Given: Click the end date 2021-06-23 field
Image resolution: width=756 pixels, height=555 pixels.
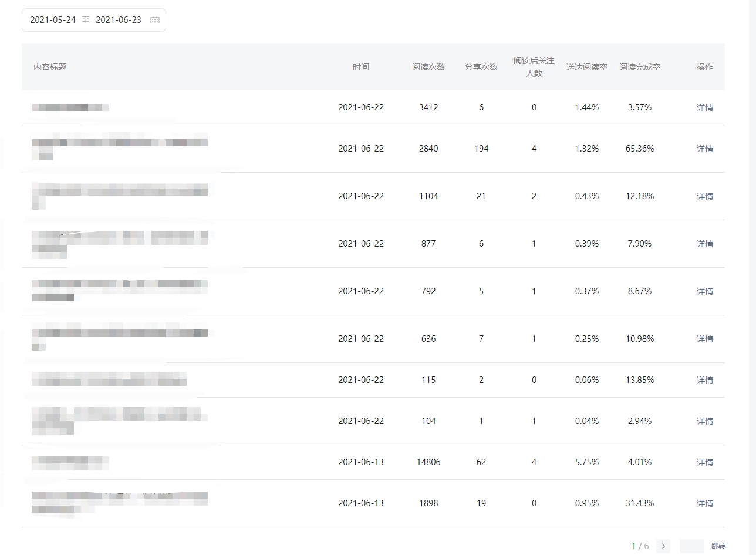Looking at the screenshot, I should (x=119, y=20).
